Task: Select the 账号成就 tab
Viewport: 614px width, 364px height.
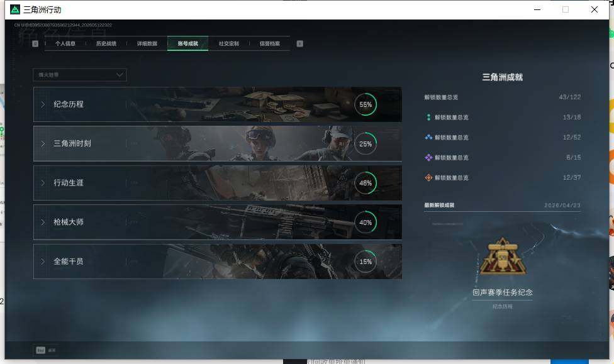Action: click(x=188, y=43)
